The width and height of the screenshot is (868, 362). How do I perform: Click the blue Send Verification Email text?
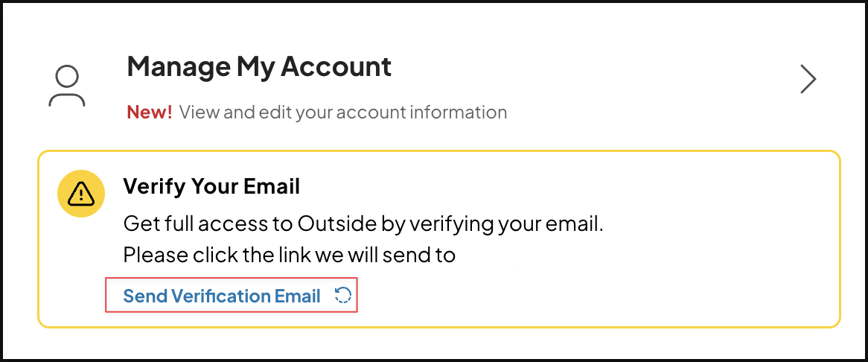coord(221,296)
